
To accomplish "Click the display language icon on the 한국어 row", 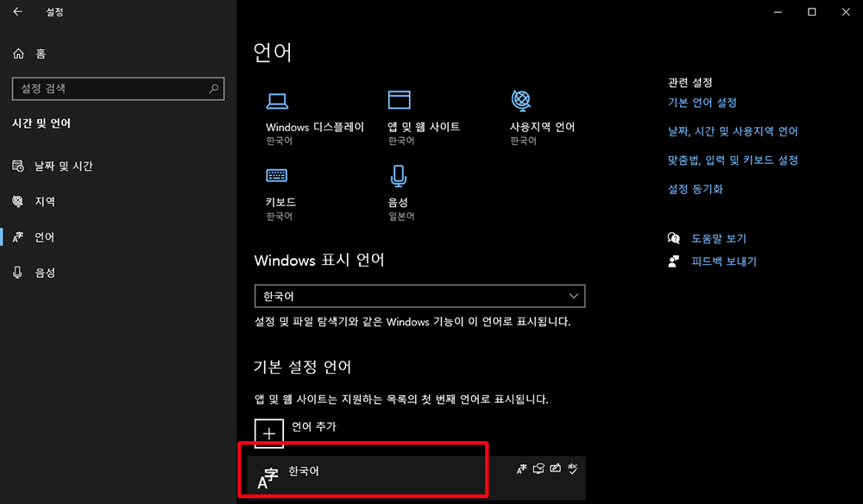I will click(x=521, y=469).
